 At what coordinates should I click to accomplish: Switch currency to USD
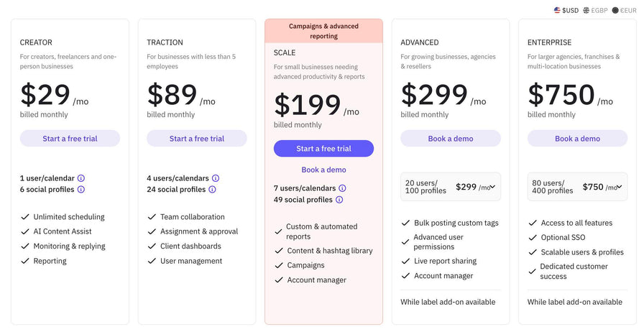[x=566, y=10]
